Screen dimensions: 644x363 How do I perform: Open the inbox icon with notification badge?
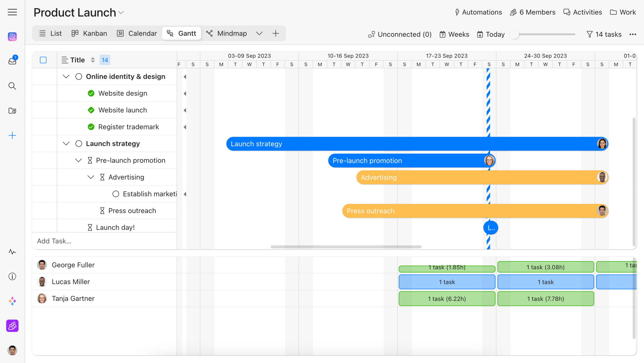[12, 61]
